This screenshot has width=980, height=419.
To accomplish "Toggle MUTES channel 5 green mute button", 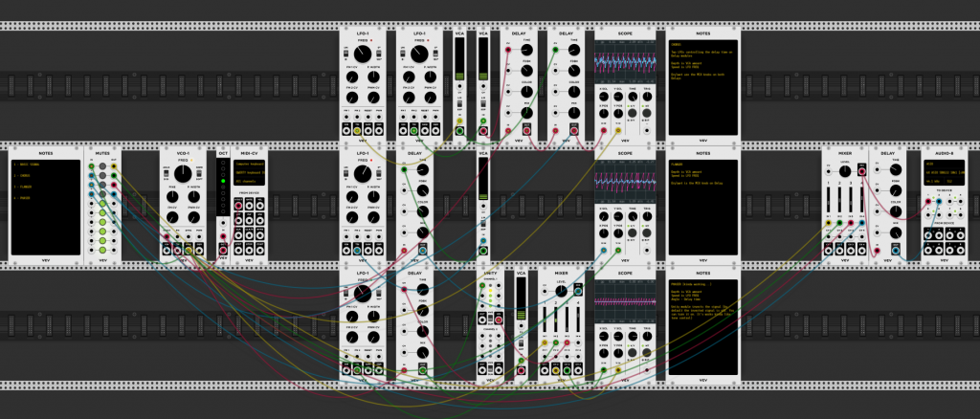I will click(102, 204).
